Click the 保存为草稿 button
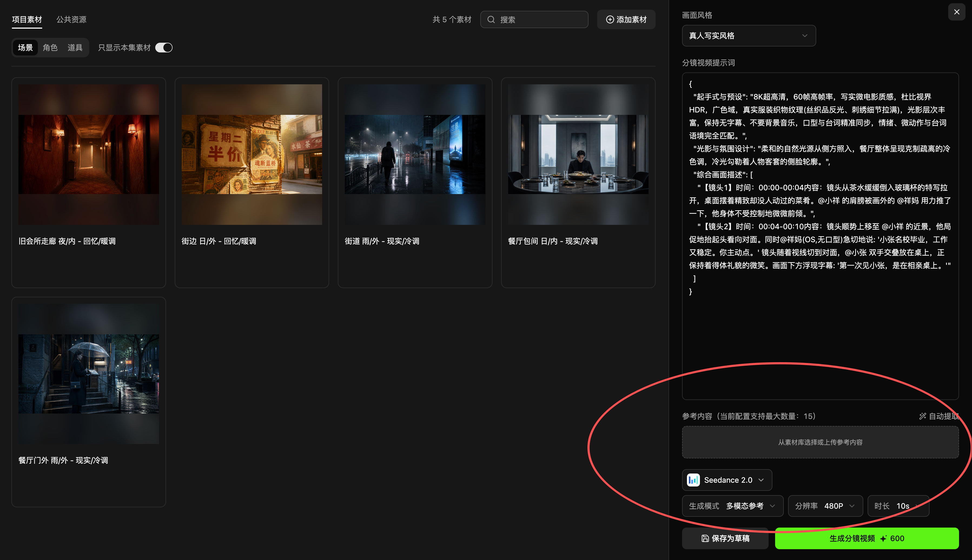 pyautogui.click(x=725, y=538)
